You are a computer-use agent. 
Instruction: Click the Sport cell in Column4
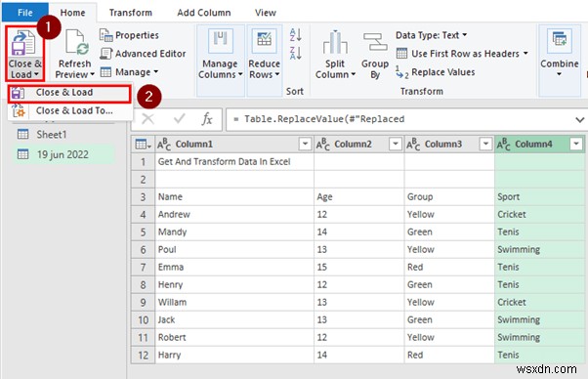pyautogui.click(x=539, y=196)
